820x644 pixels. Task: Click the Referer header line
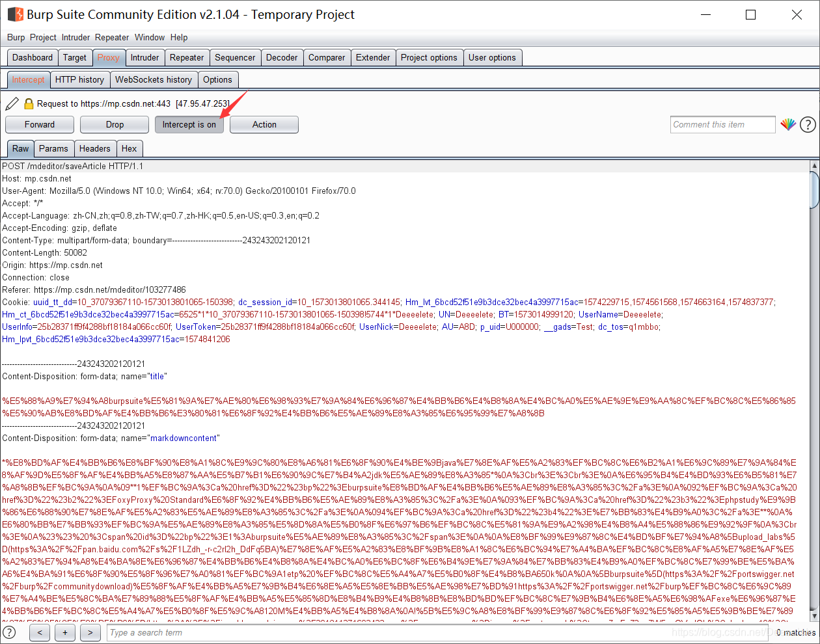coord(94,289)
